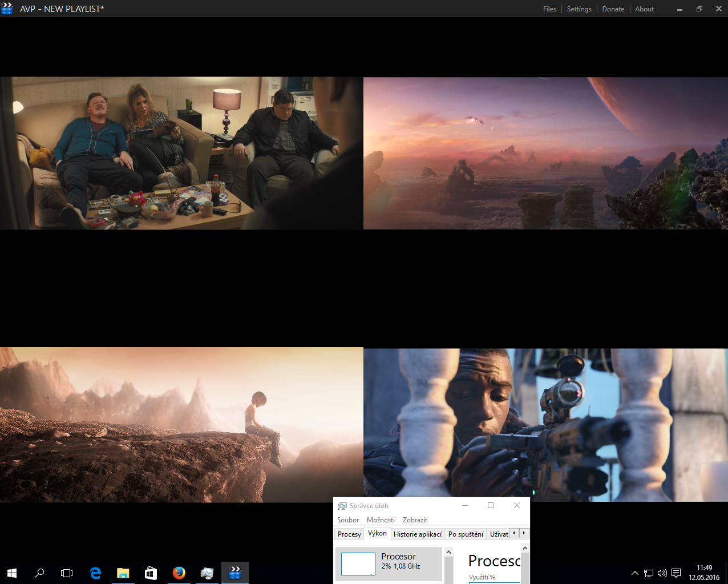Switch to the Výkon tab

[377, 533]
